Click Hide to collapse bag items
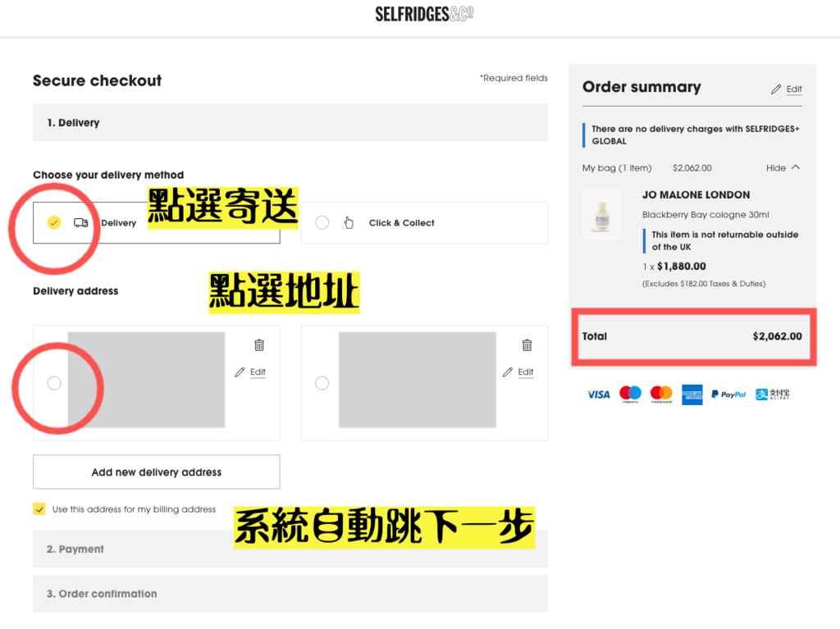840x629 pixels. [x=776, y=168]
